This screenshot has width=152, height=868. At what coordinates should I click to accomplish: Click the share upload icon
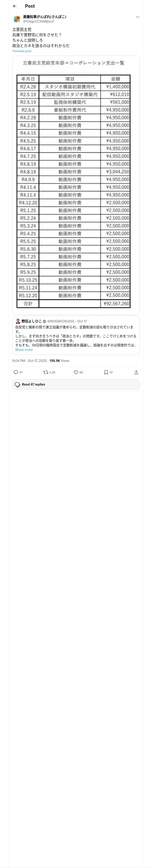[x=136, y=372]
